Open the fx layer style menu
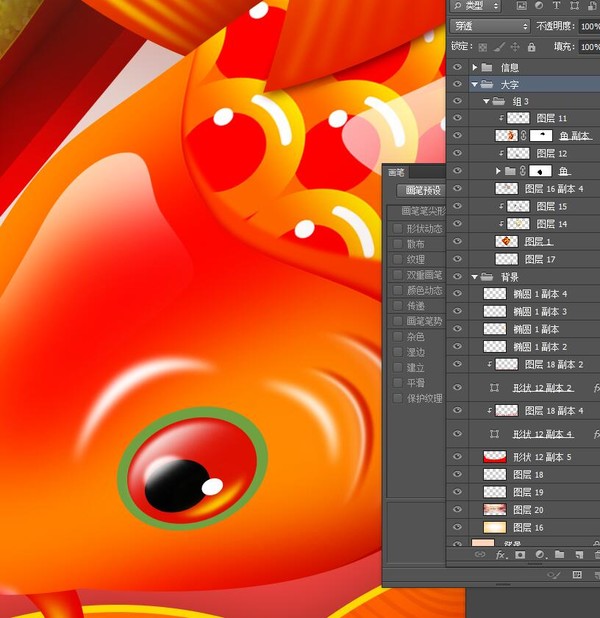600x618 pixels. [500, 555]
